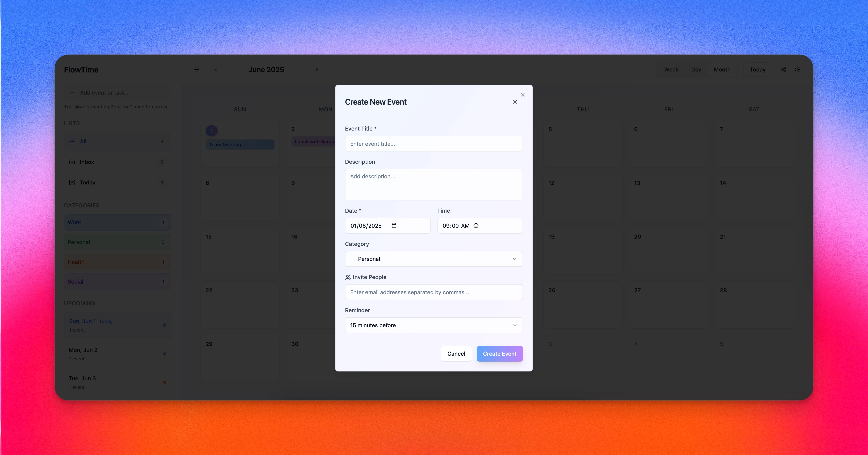
Task: Select the Health category
Action: point(117,262)
